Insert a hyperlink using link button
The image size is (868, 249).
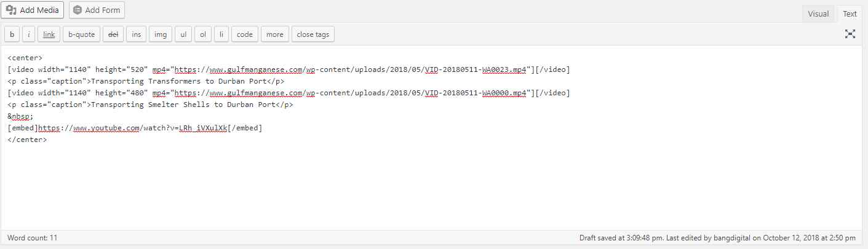click(x=49, y=34)
